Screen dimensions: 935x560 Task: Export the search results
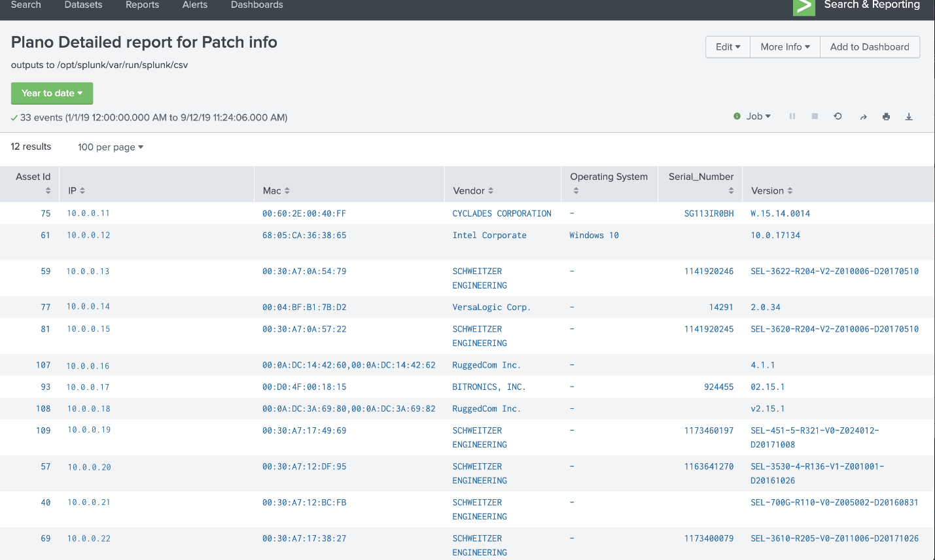909,116
